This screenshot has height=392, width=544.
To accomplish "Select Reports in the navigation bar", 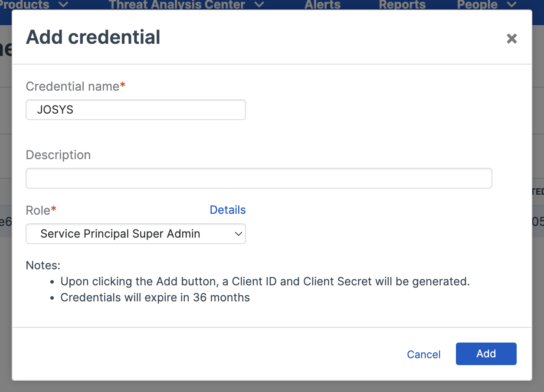I will (x=402, y=5).
